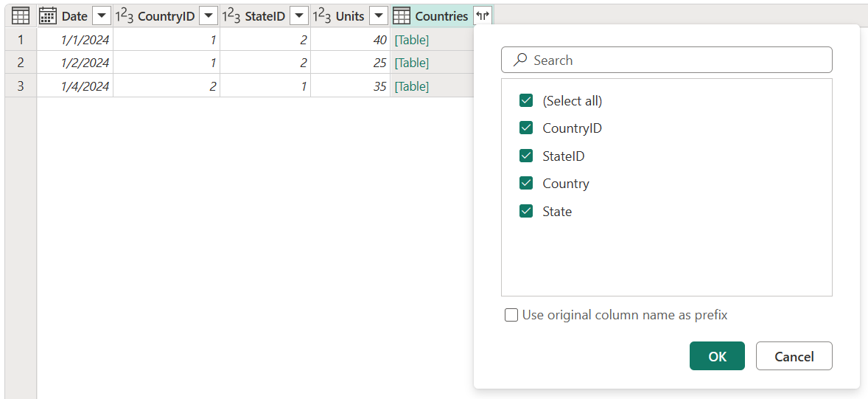Viewport: 868px width, 399px height.
Task: Click the Date column calendar type icon
Action: coord(48,16)
